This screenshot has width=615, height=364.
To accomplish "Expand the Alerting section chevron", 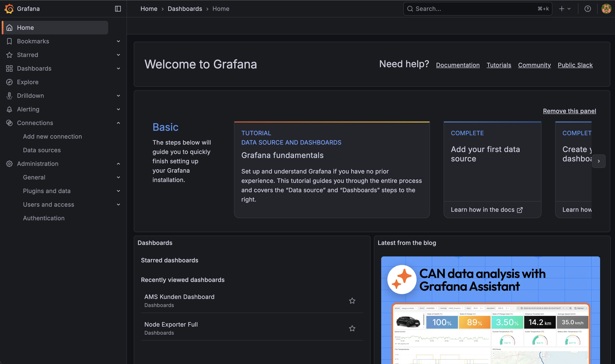I will (118, 109).
